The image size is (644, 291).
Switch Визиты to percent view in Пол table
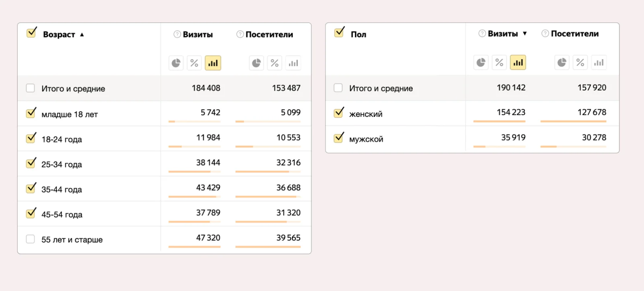(x=500, y=62)
